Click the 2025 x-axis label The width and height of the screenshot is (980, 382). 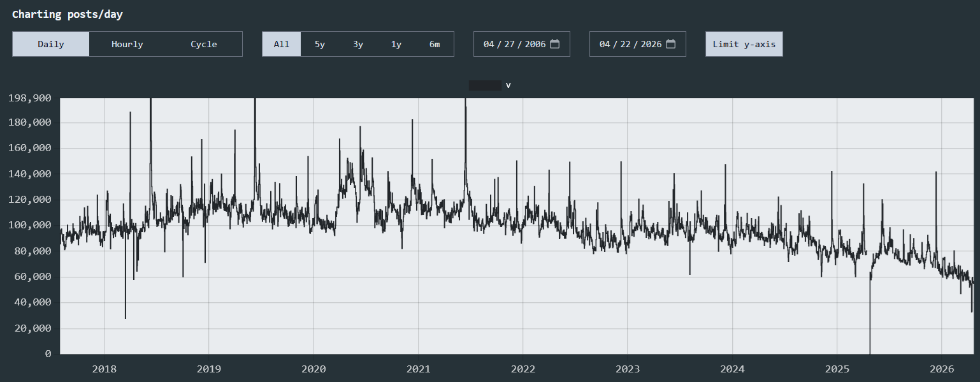point(837,369)
